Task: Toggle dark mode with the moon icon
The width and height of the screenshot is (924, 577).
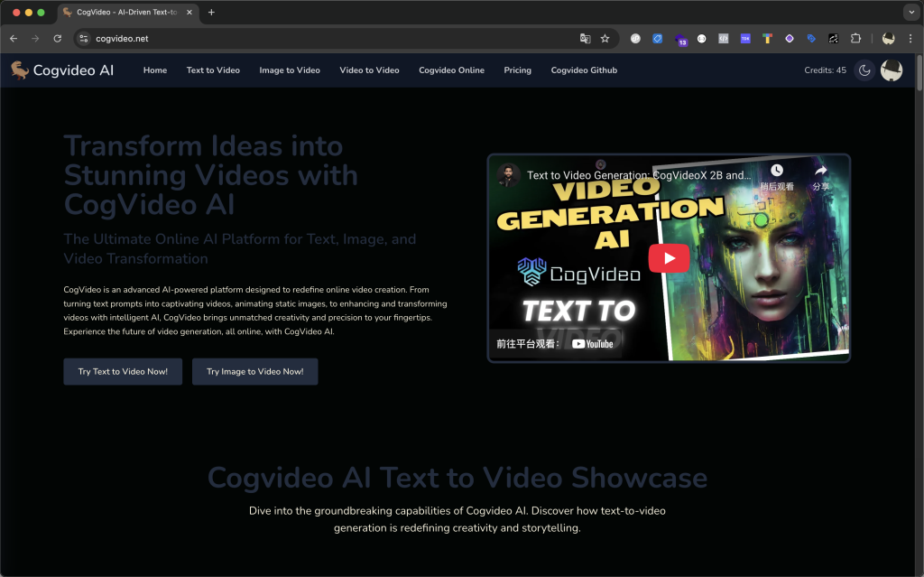Action: [864, 70]
